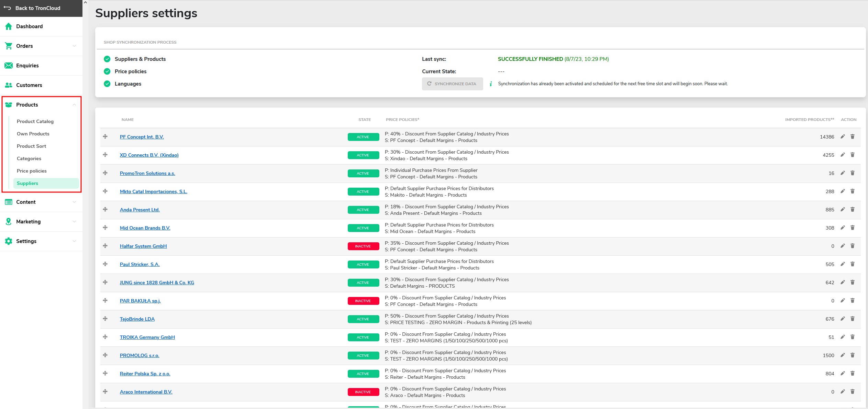Screen dimensions: 868x409
Task: Click the Synchronize Data button
Action: [x=452, y=84]
